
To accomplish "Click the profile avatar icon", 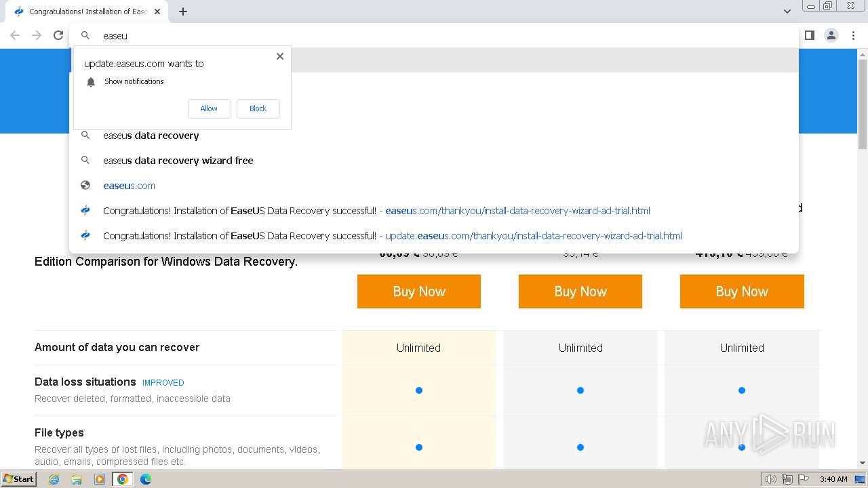I will (x=831, y=35).
